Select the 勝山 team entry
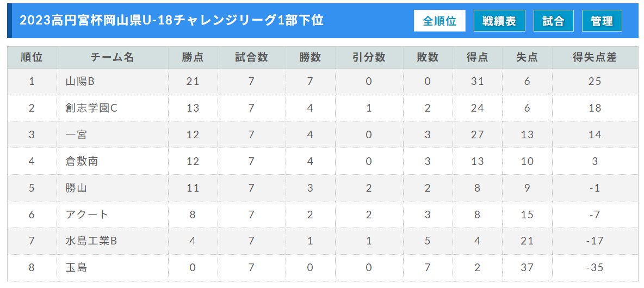The height and width of the screenshot is (288, 644). tap(76, 188)
